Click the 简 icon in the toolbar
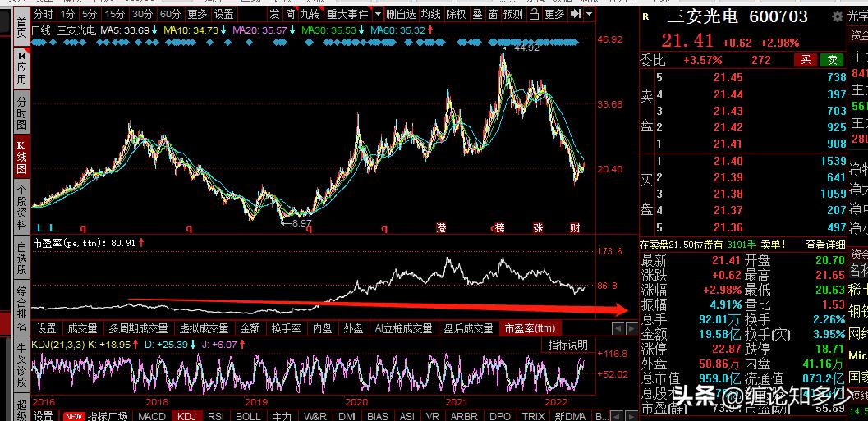 point(290,14)
